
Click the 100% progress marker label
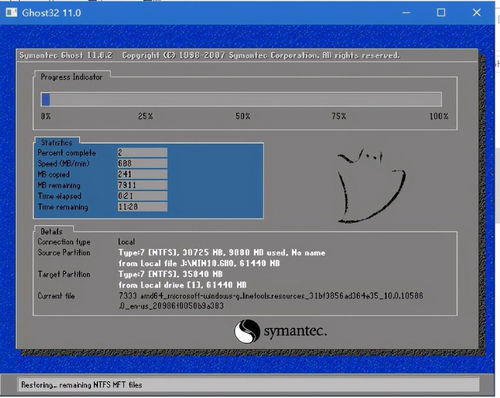click(x=439, y=116)
